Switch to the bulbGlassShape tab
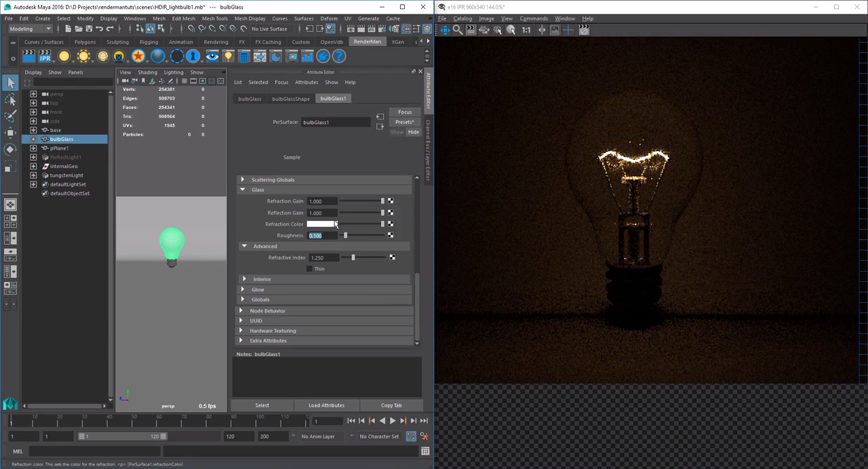 point(290,98)
